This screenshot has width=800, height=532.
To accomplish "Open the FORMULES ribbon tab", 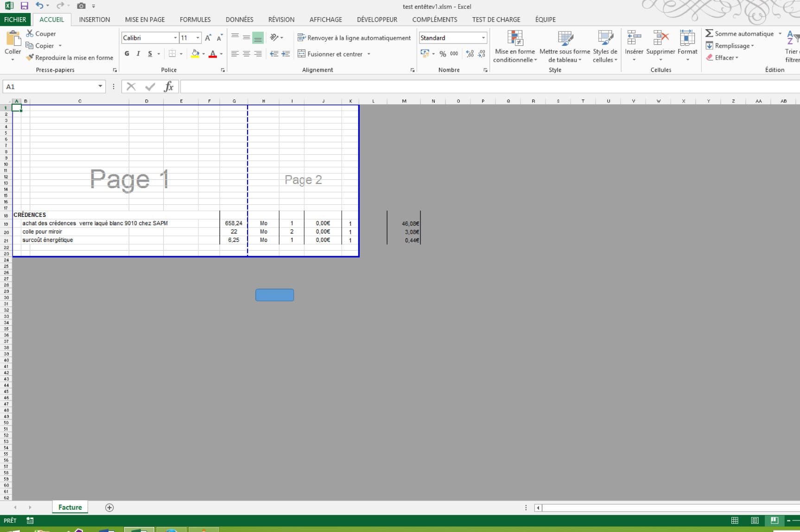I will click(195, 19).
